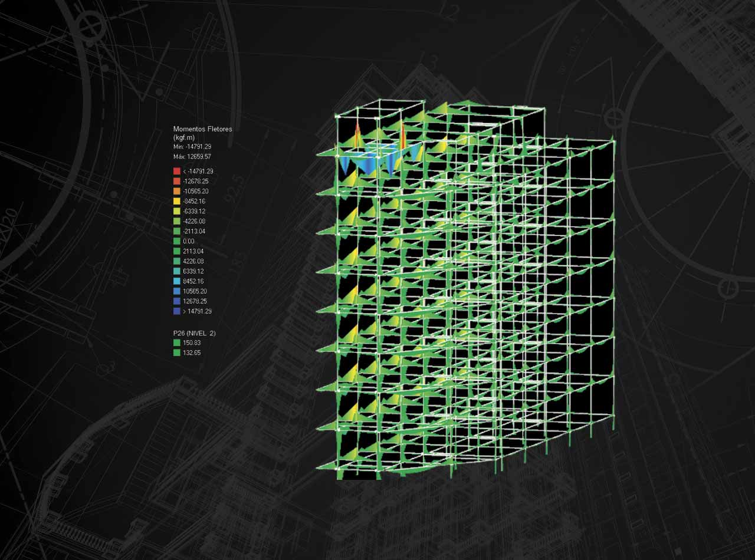This screenshot has width=755, height=560.
Task: Click the 'Máx: 12659.57' value
Action: coord(192,157)
